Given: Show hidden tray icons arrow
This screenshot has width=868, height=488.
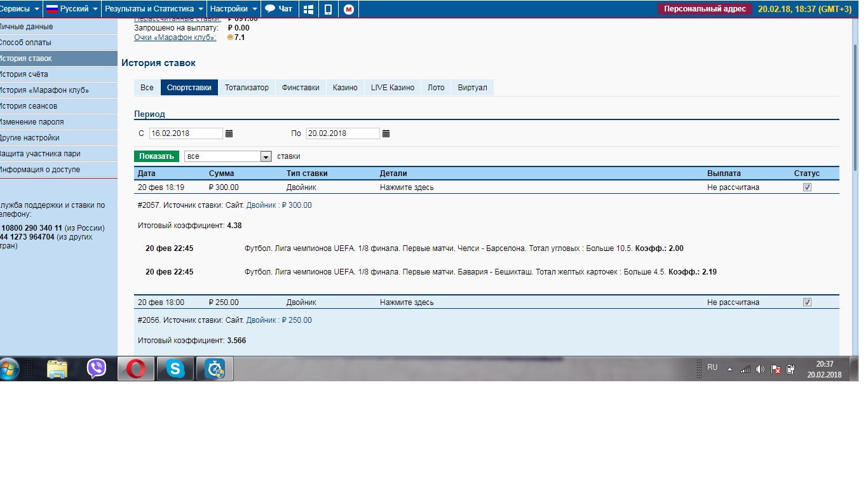Looking at the screenshot, I should click(x=729, y=369).
